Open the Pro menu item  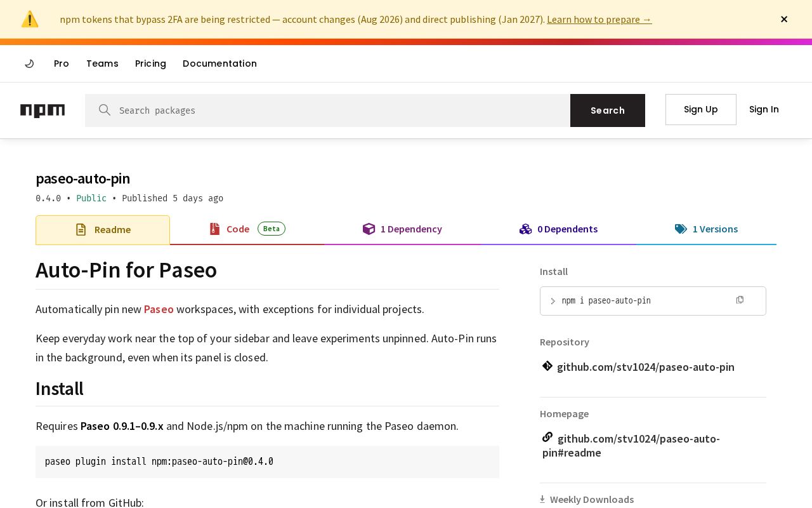pyautogui.click(x=62, y=63)
